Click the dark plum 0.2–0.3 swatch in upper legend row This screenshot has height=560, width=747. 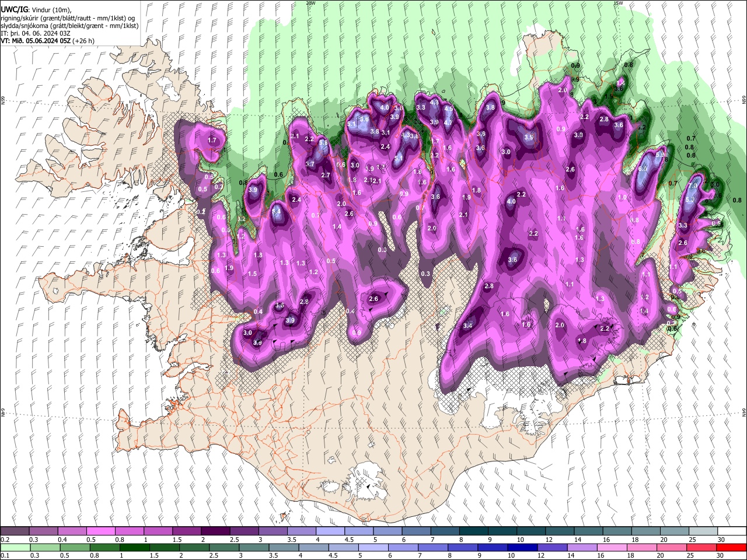click(15, 531)
